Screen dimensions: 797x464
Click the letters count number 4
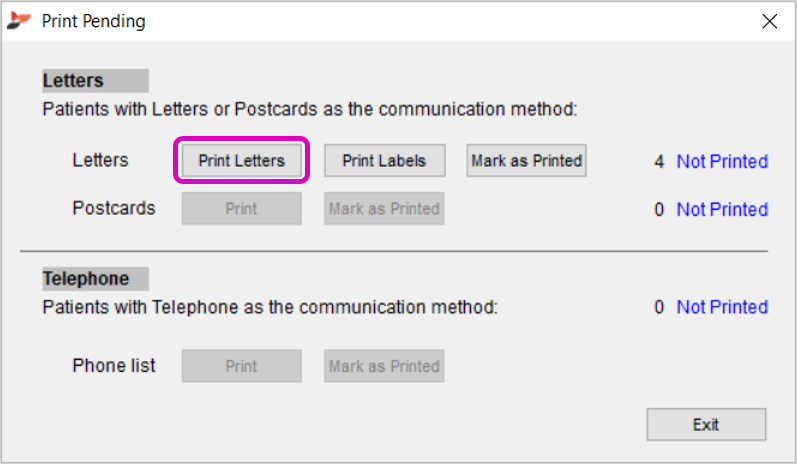(x=659, y=162)
